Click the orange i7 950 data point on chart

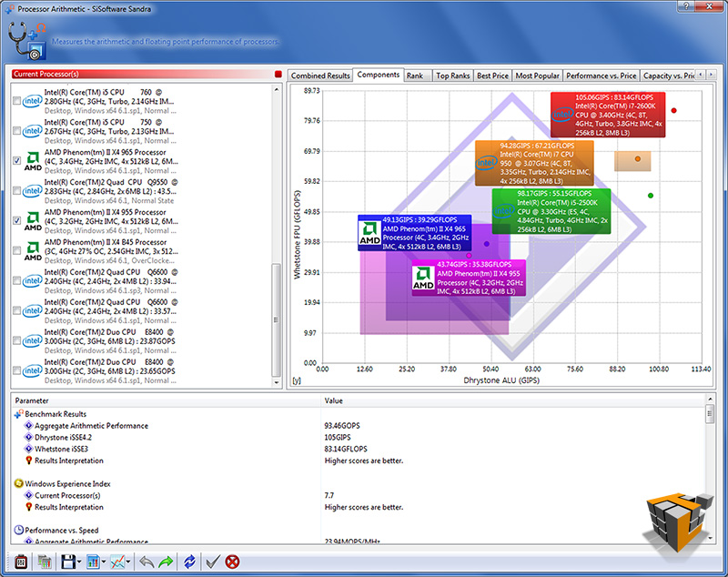[x=638, y=159]
